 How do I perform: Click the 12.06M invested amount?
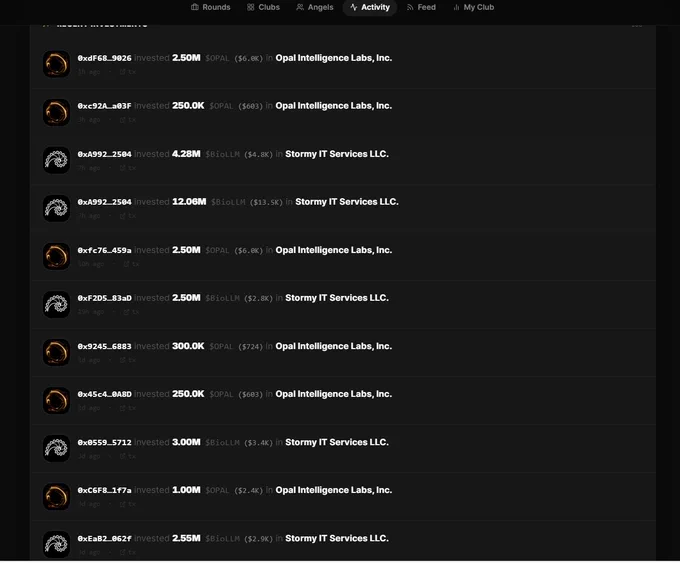(x=189, y=202)
